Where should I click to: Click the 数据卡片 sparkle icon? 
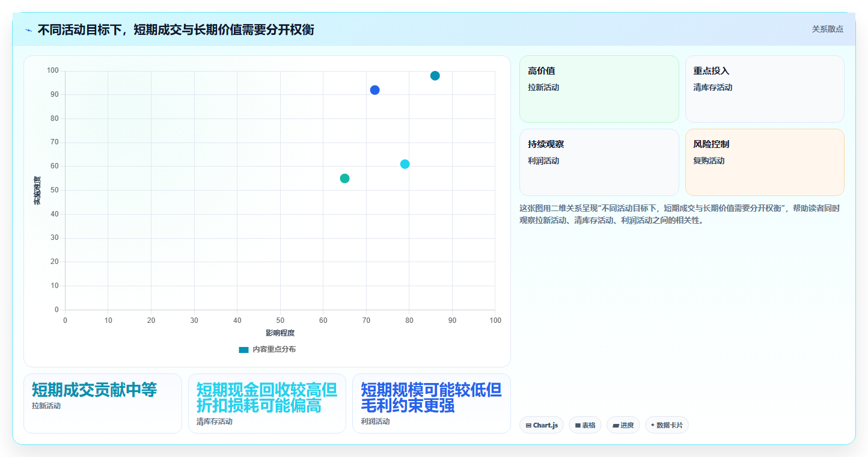tap(653, 425)
